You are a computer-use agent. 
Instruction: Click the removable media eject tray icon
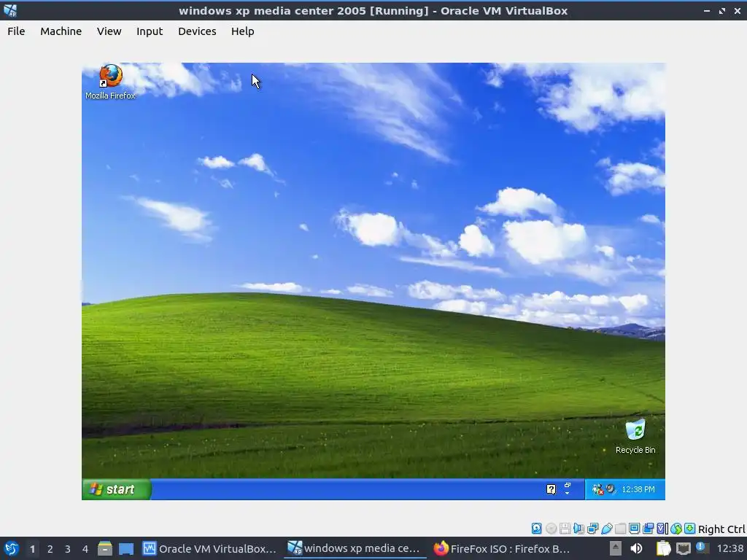616,548
